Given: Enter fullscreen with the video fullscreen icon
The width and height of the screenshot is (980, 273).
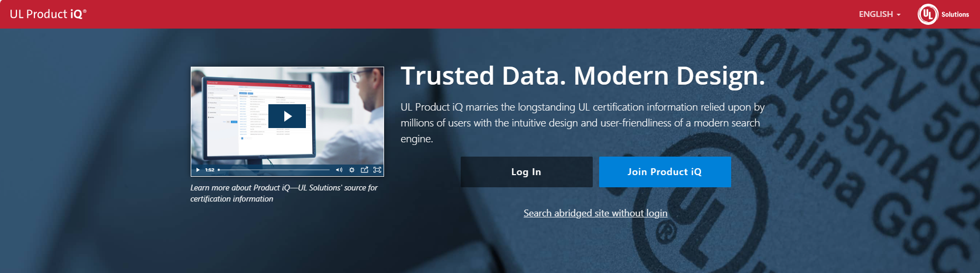Looking at the screenshot, I should point(377,170).
